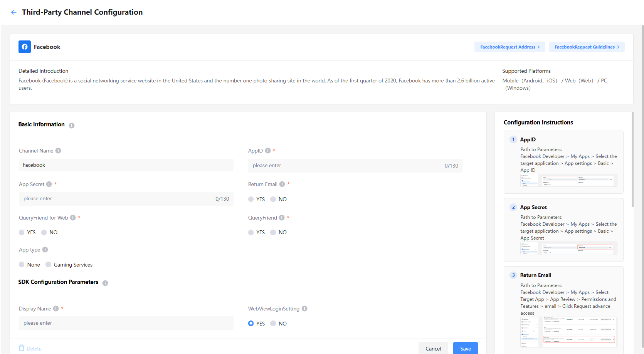The image size is (644, 354).
Task: Save the channel configuration
Action: pos(466,348)
